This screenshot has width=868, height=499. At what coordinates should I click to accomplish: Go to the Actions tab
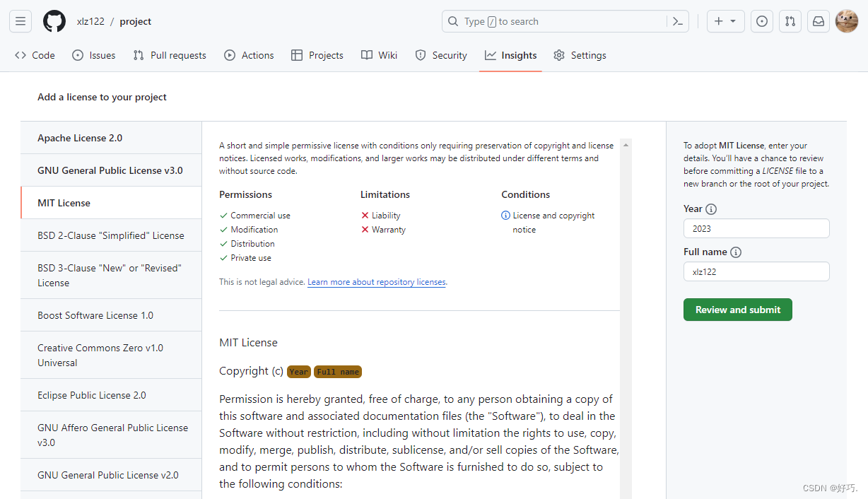point(249,55)
